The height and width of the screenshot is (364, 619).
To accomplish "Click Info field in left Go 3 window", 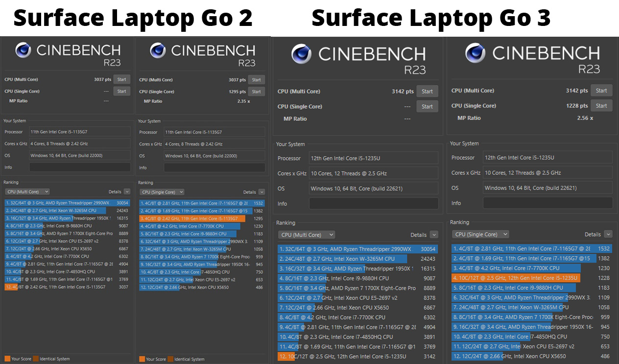I will [374, 204].
